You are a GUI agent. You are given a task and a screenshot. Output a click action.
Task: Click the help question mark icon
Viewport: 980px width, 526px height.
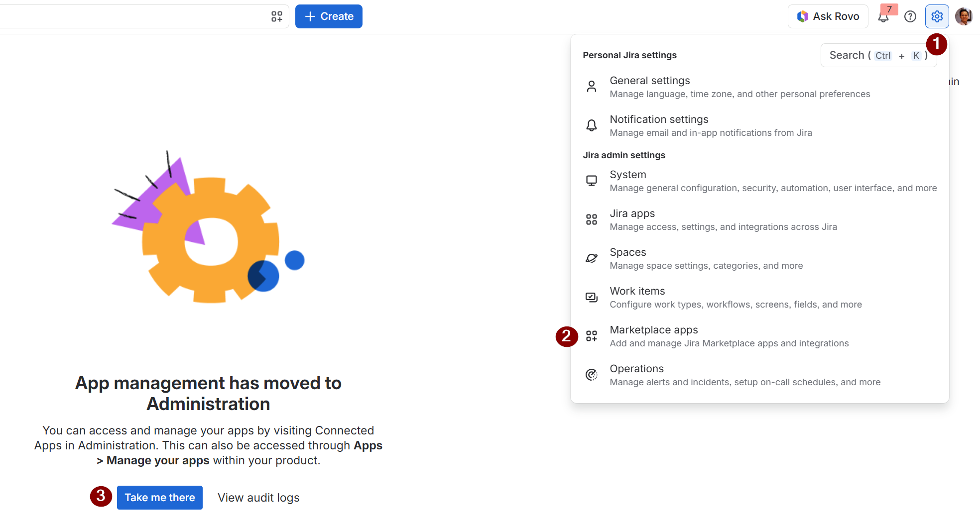(910, 16)
